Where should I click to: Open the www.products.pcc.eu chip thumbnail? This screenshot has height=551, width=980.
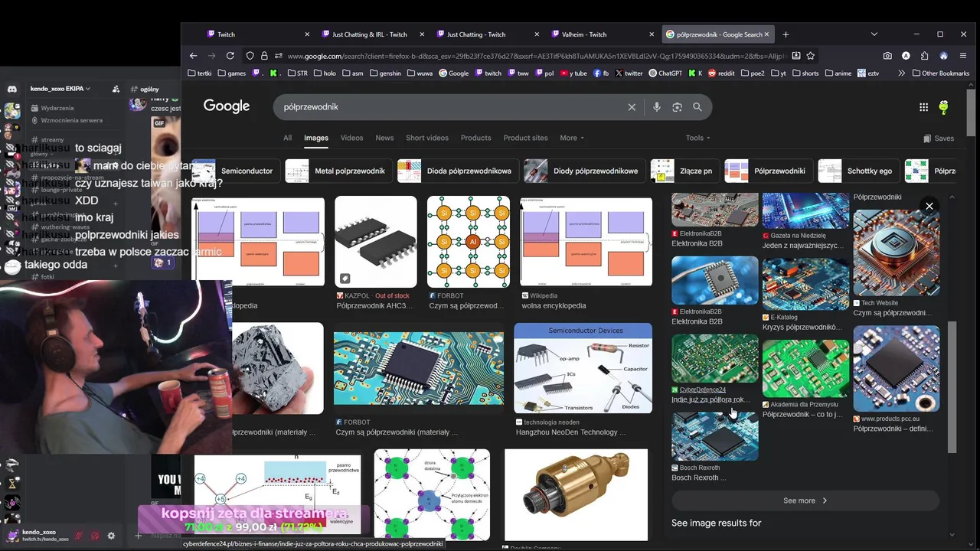tap(896, 369)
